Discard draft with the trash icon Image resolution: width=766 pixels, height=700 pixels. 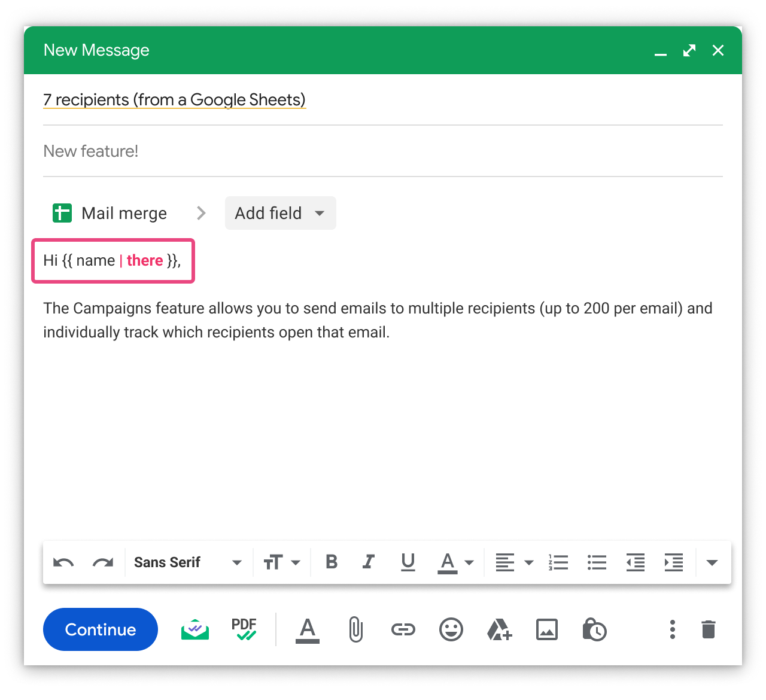point(708,629)
